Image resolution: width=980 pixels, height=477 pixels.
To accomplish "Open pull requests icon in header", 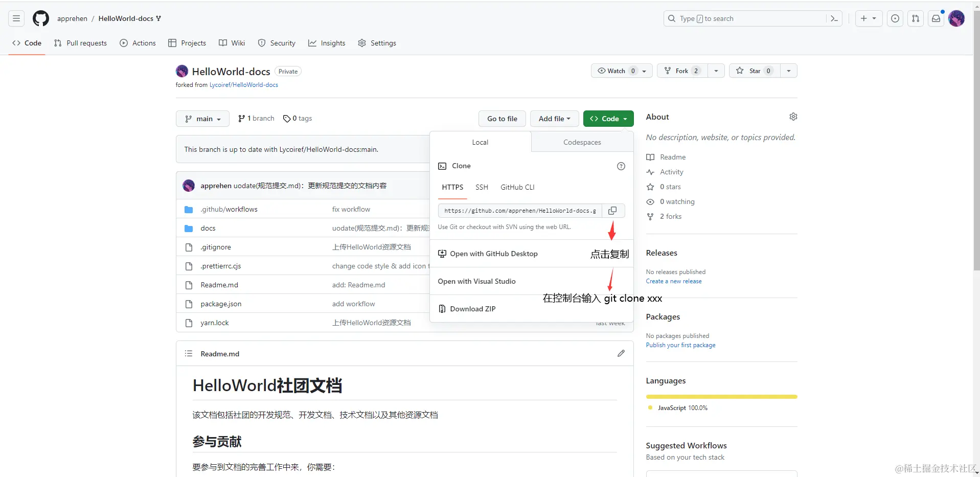I will point(916,18).
